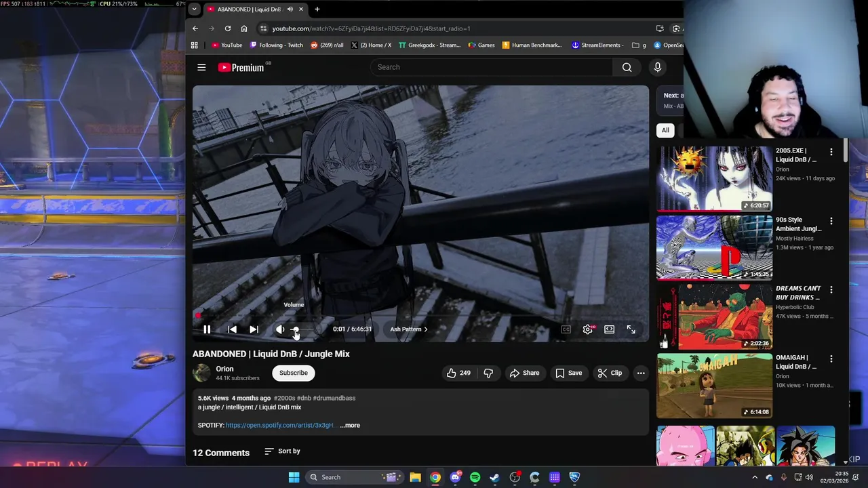
Task: Open options menu for OMAIGAH video
Action: (x=831, y=359)
